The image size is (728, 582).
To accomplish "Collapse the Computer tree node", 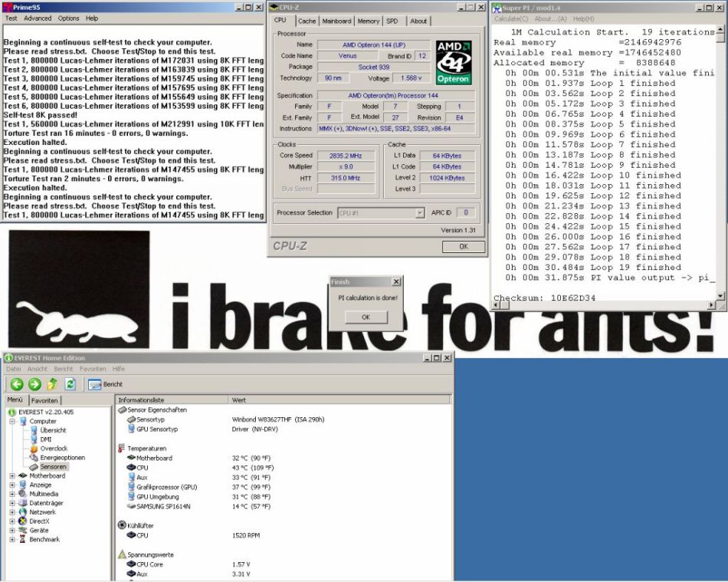I will [12, 421].
